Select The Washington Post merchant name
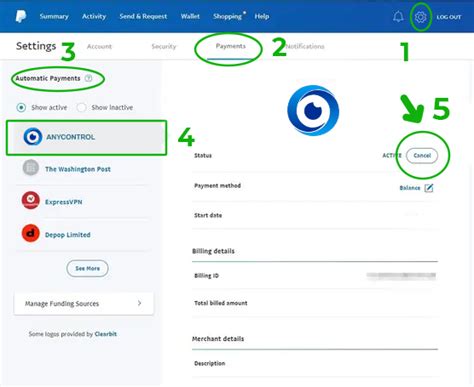Screen dimensions: 474x387 pyautogui.click(x=78, y=169)
